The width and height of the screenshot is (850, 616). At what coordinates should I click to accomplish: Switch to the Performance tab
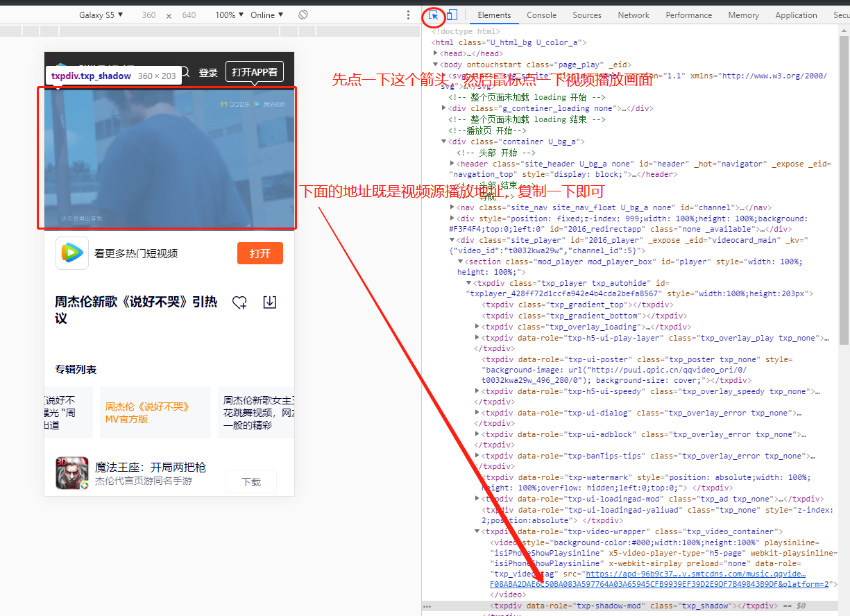[x=689, y=15]
